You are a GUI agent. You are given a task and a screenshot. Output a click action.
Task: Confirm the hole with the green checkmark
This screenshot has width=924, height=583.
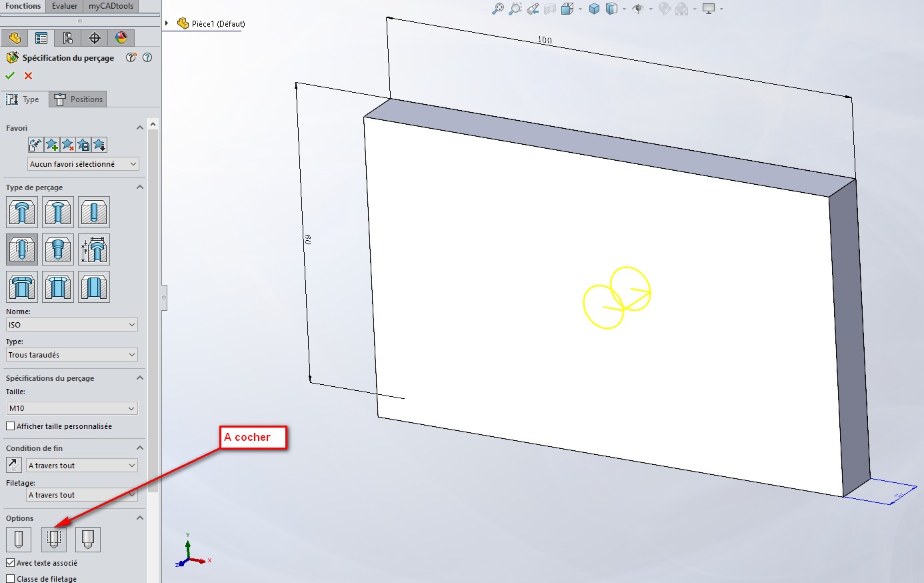(10, 75)
